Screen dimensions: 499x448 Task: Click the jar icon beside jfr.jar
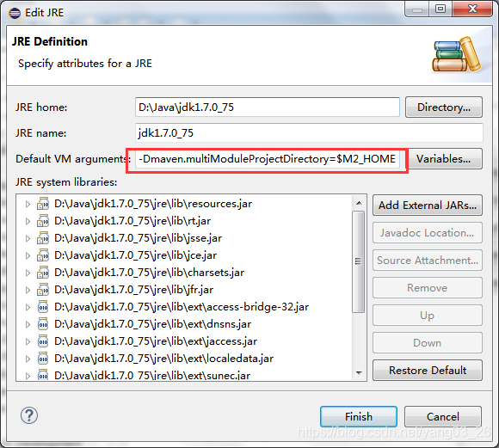tap(43, 290)
